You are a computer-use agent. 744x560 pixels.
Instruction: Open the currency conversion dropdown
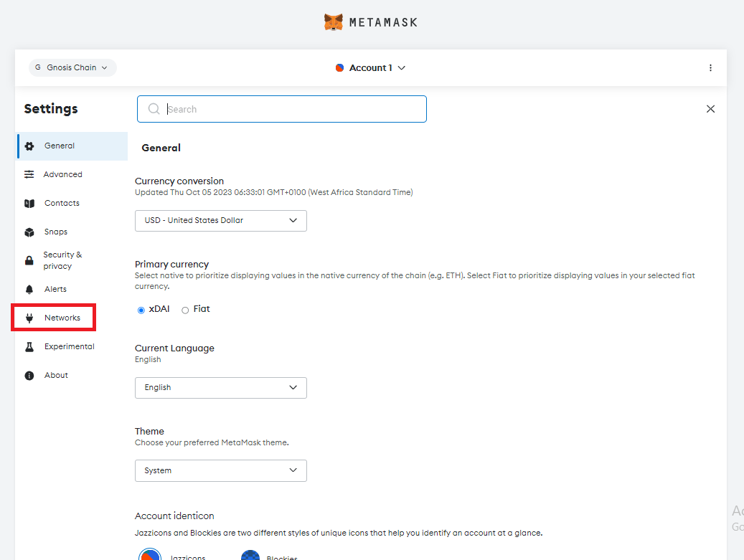[x=220, y=221]
